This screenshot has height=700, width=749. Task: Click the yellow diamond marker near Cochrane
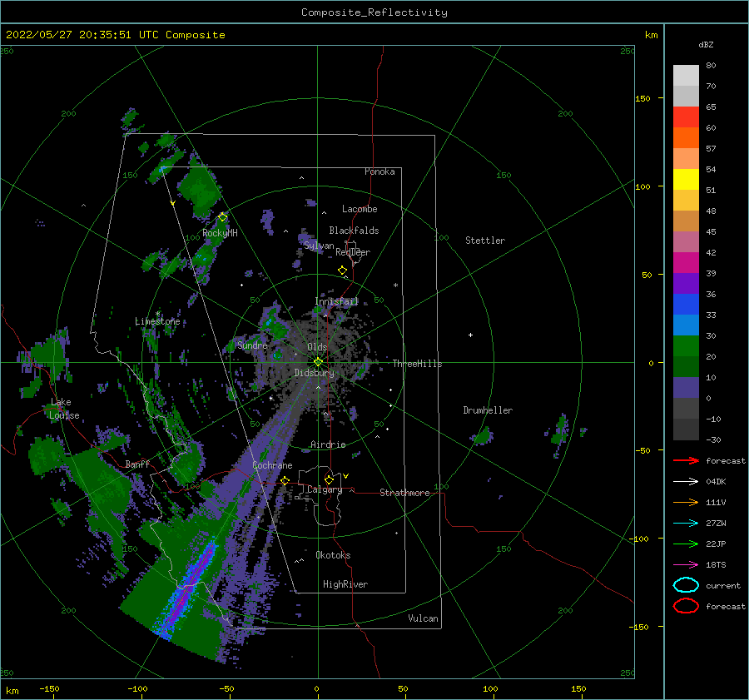coord(285,481)
